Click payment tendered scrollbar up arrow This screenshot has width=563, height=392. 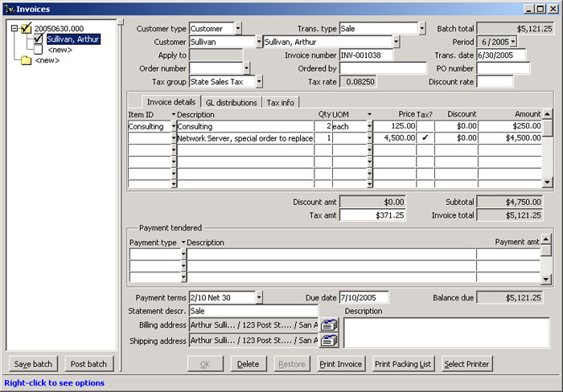tap(546, 239)
